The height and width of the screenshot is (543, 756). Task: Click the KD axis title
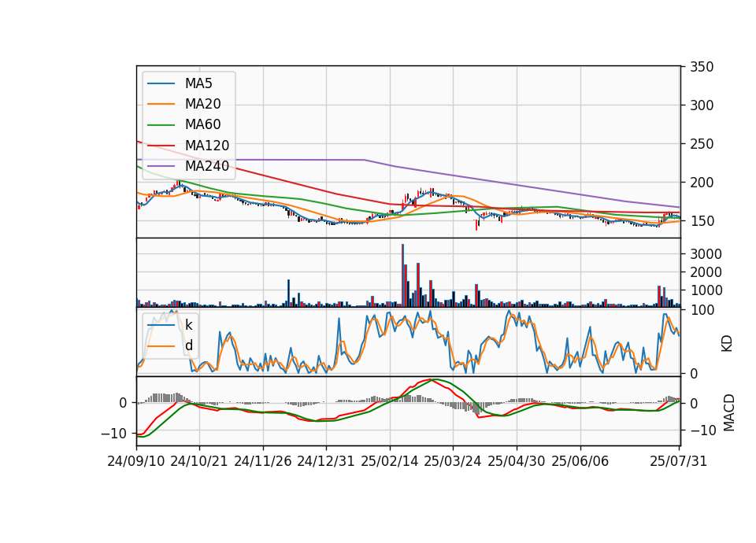point(727,344)
